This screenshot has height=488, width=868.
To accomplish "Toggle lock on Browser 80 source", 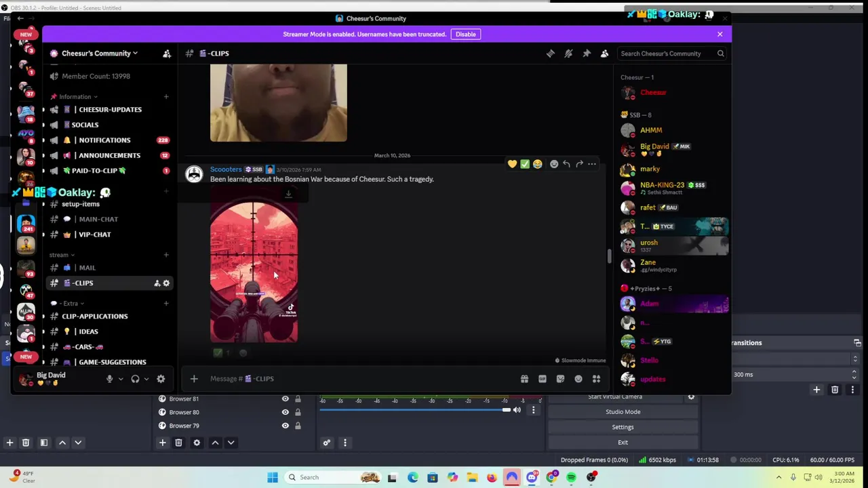I will [x=298, y=412].
